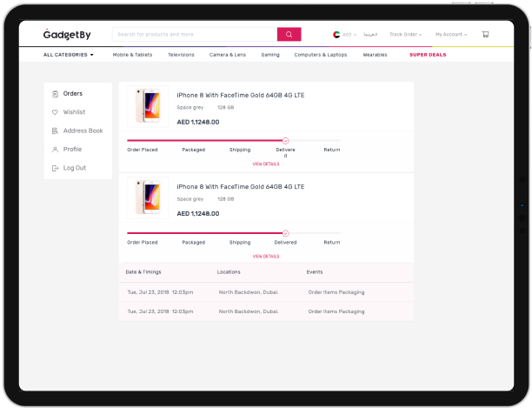Select Profile in the sidebar

point(72,150)
